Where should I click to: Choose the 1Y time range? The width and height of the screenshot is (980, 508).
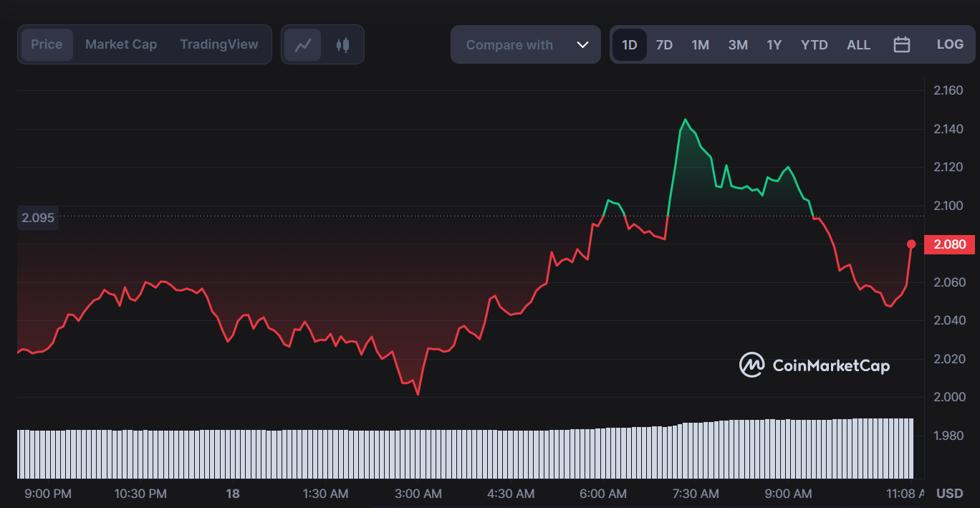[x=774, y=45]
